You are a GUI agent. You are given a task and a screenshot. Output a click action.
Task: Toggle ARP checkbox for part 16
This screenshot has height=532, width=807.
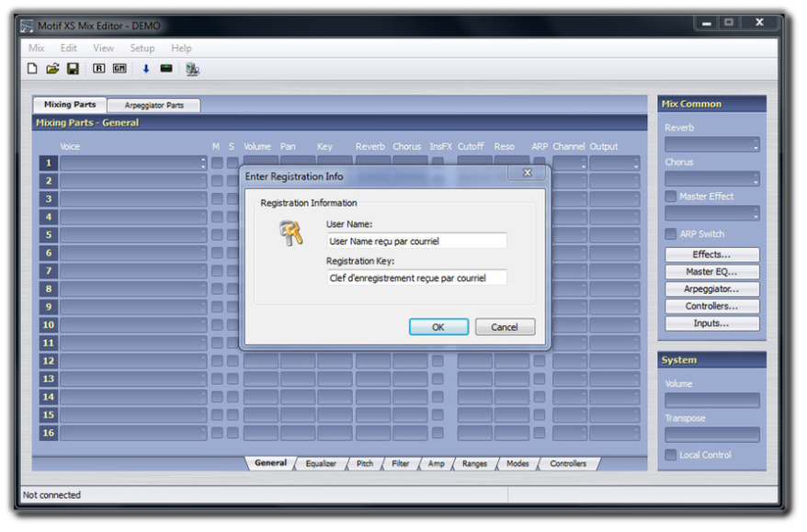(539, 433)
